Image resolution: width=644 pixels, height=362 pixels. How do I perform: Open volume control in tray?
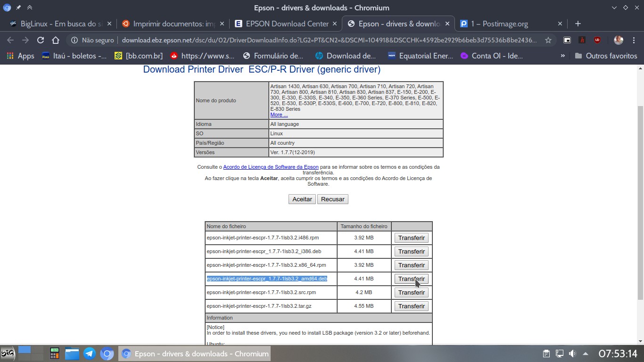tap(572, 354)
